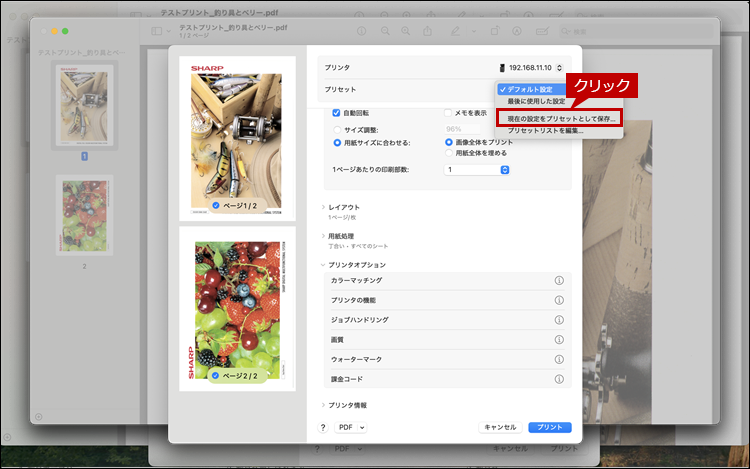Click the sidebar toggle icon in toolbar
The height and width of the screenshot is (469, 750).
(158, 31)
